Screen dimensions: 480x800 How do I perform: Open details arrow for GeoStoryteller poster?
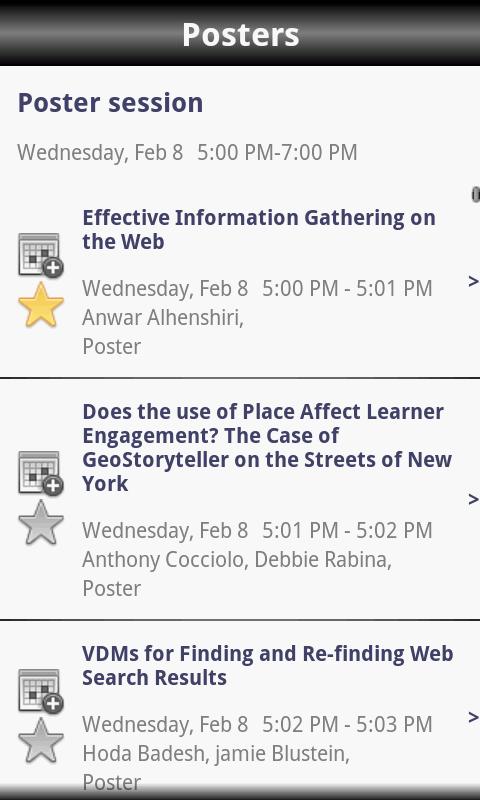pyautogui.click(x=473, y=499)
